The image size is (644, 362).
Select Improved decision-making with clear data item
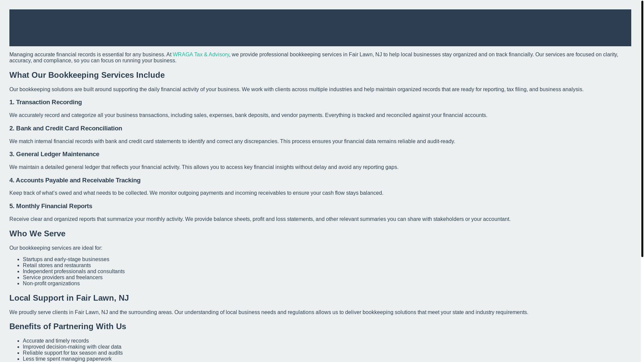pyautogui.click(x=72, y=347)
